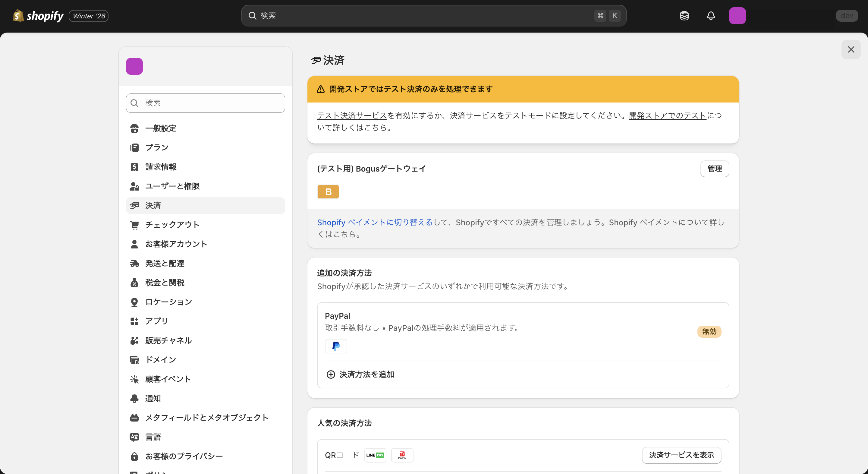
Task: Click the PayPal logo icon
Action: (336, 346)
